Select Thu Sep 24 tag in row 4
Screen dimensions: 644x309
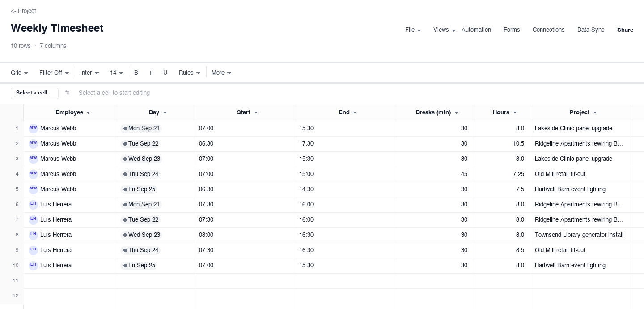(x=140, y=174)
